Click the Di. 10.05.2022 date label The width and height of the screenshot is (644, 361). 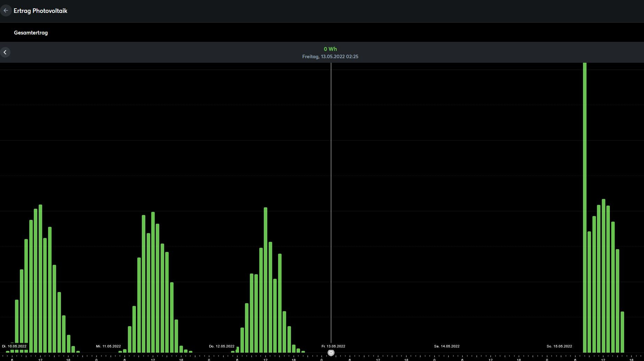click(x=14, y=346)
